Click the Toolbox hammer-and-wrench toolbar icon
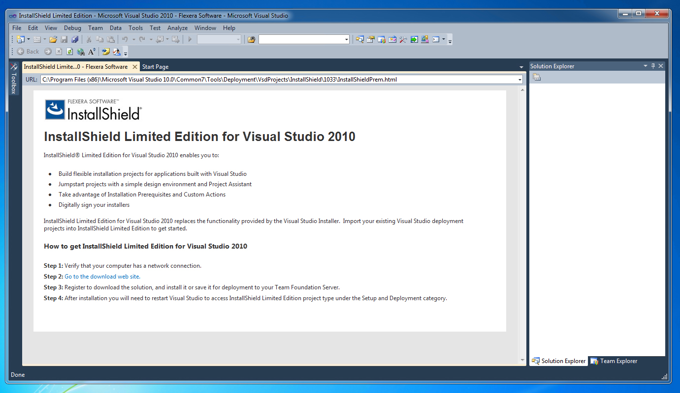Viewport: 680px width, 393px height. click(403, 39)
